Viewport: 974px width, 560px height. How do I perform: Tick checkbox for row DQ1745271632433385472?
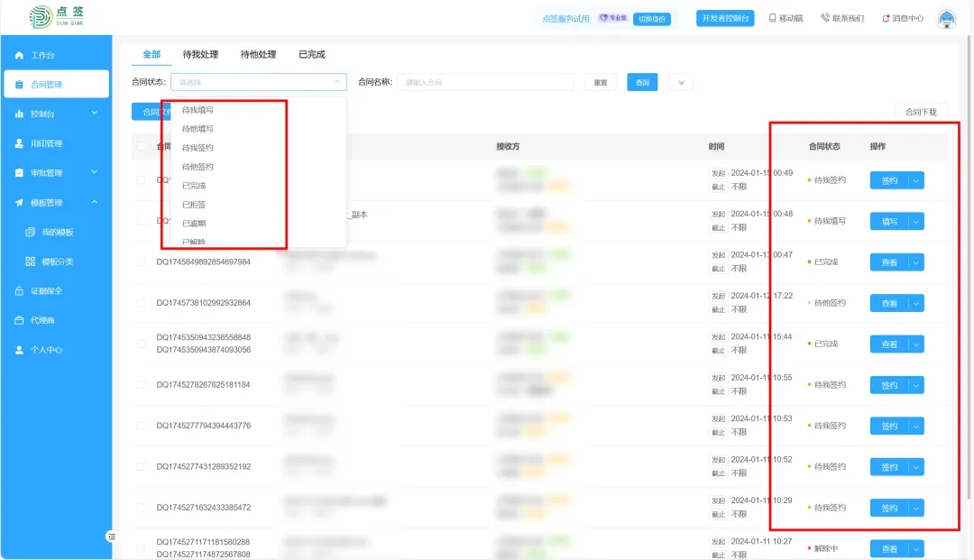tap(141, 508)
